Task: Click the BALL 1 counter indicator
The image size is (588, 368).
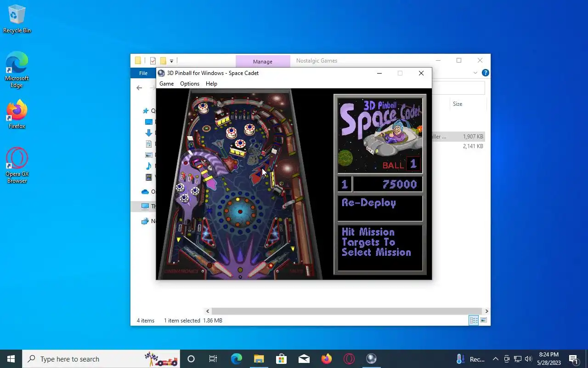Action: [x=401, y=165]
